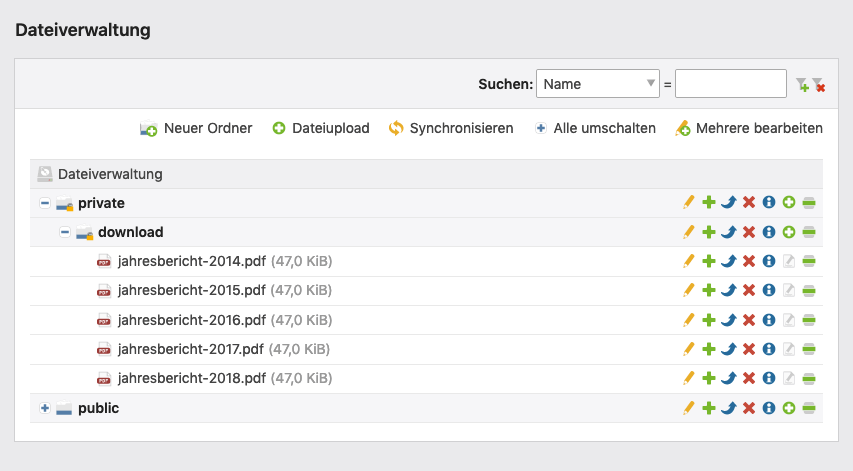Viewport: 853px width, 471px height.
Task: Move the download folder using blue arrow
Action: [729, 232]
